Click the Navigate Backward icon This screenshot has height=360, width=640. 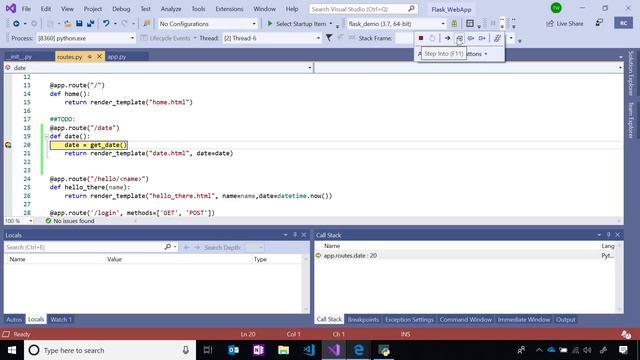click(x=16, y=24)
